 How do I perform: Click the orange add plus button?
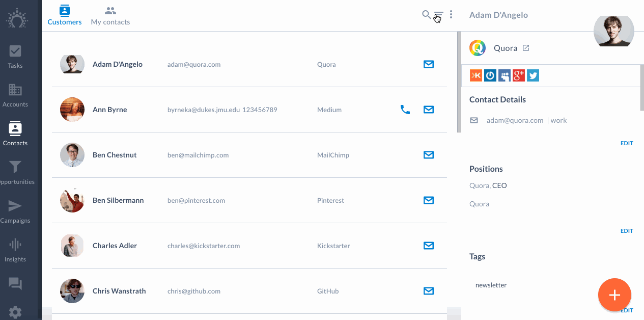click(614, 295)
